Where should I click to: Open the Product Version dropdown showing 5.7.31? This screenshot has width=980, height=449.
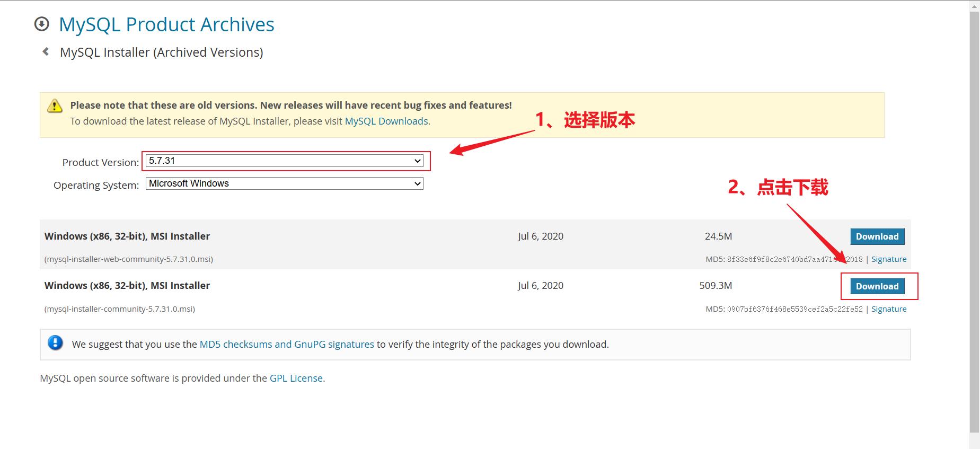tap(285, 161)
